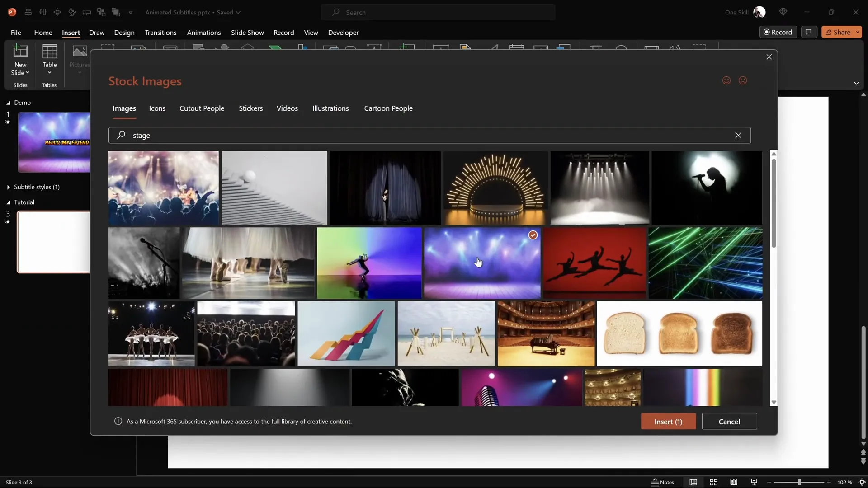This screenshot has height=488, width=868.
Task: Open the Notes pane from status bar
Action: pyautogui.click(x=663, y=482)
